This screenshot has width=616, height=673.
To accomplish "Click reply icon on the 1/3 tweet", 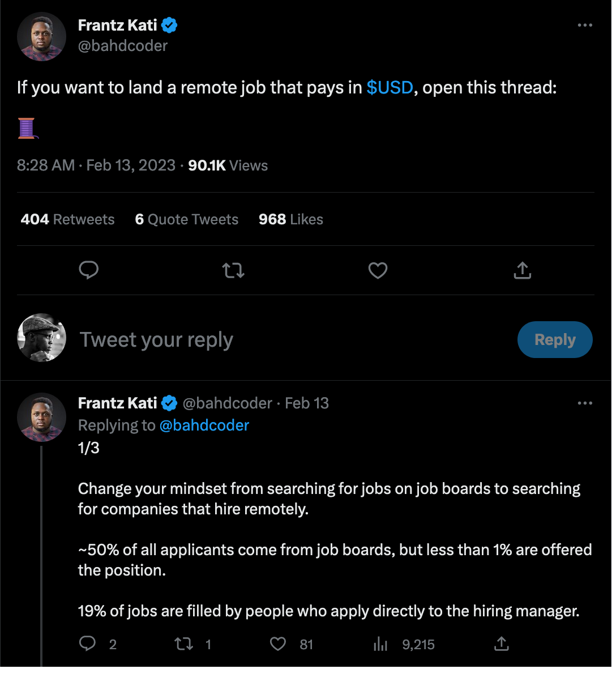I will coord(88,644).
